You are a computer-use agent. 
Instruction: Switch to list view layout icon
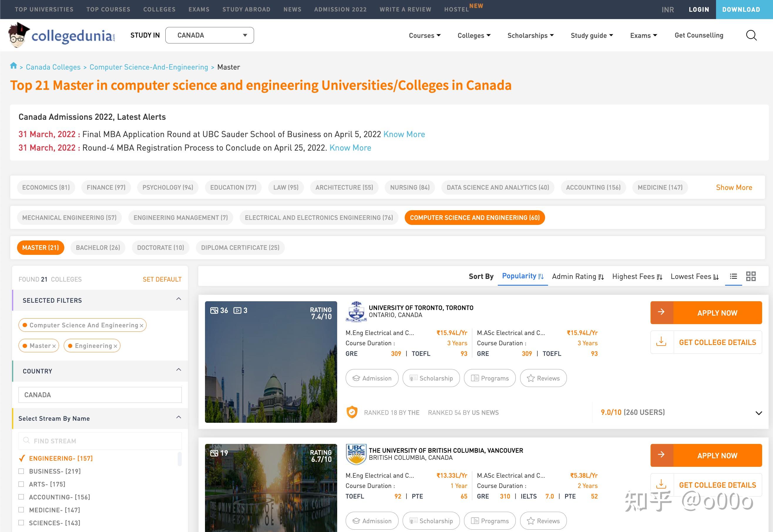click(733, 276)
